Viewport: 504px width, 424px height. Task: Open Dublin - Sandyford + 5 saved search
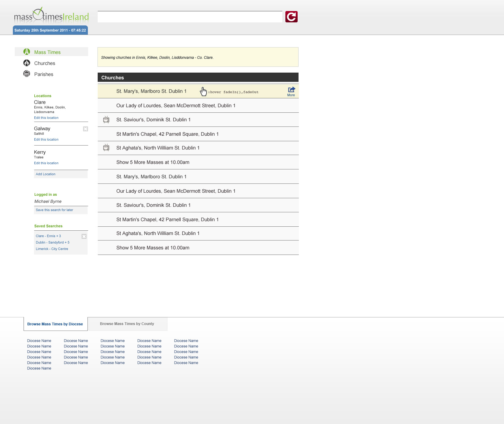coord(53,243)
